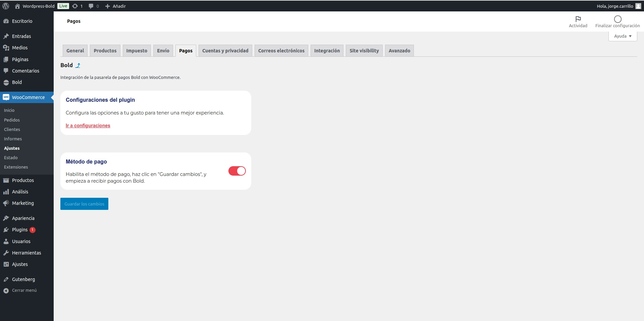
Task: Open comments via the speech bubble icon
Action: point(91,6)
